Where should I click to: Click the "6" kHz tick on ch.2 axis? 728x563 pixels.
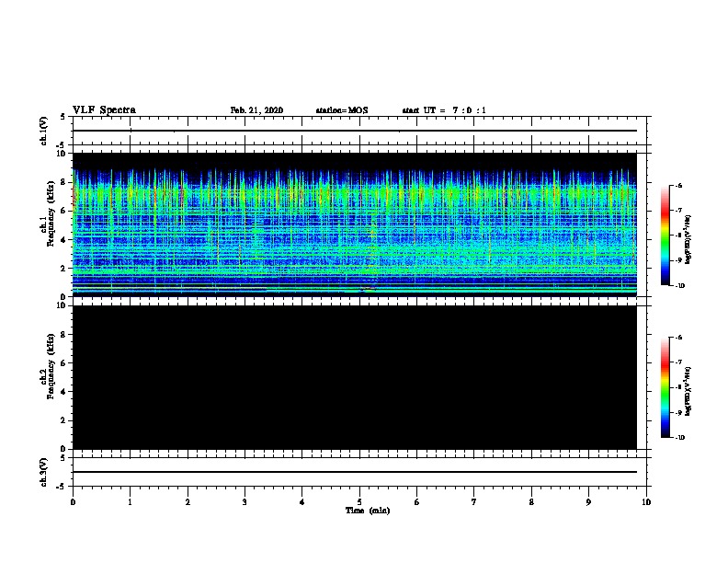[63, 363]
